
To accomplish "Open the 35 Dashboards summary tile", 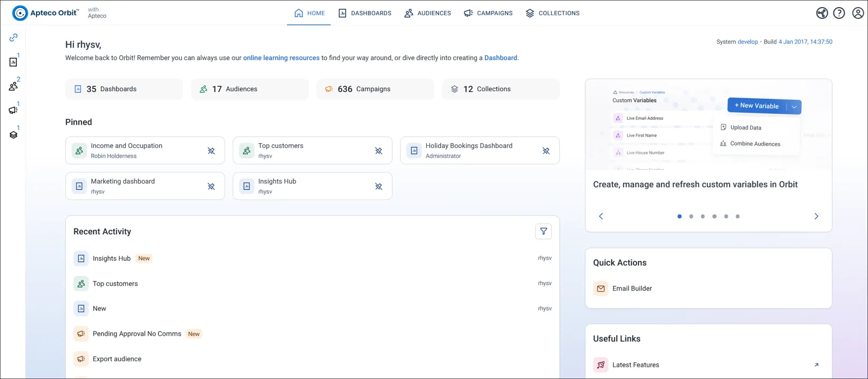I will (124, 89).
